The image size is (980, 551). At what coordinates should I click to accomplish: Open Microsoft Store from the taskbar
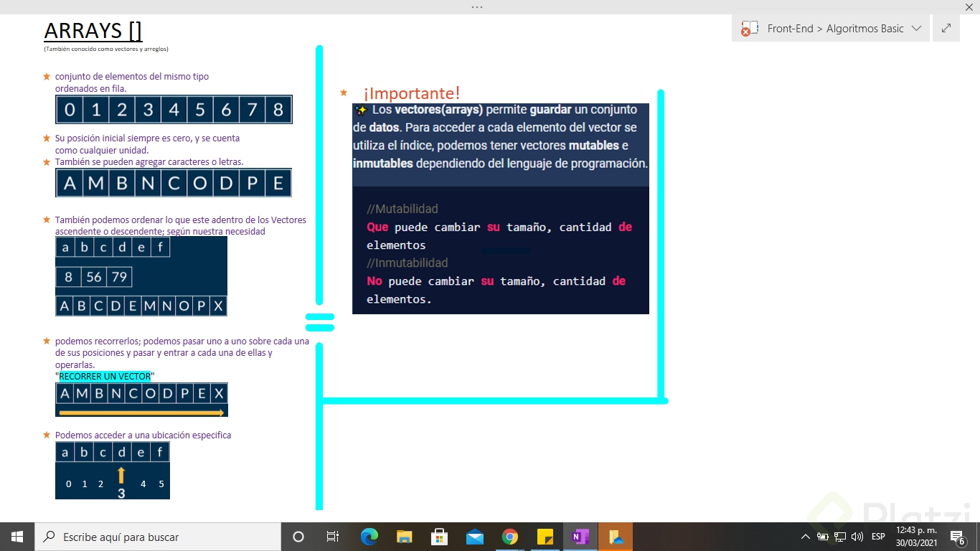tap(439, 537)
